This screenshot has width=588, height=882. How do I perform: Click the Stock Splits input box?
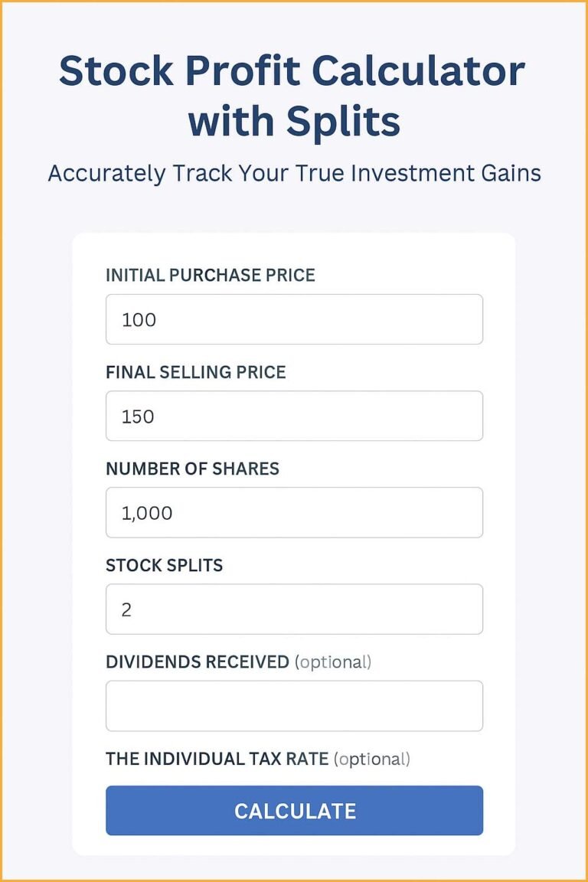pyautogui.click(x=294, y=609)
